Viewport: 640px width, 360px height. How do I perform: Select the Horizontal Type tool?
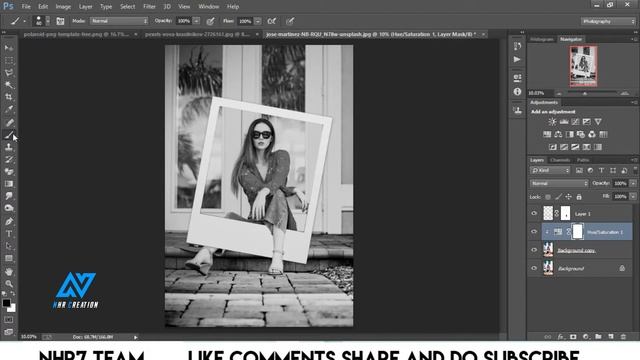(x=9, y=234)
